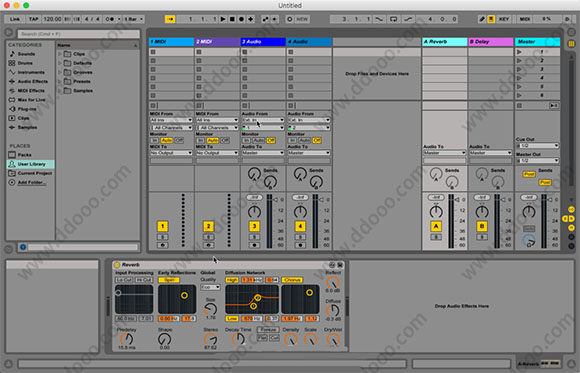Screen dimensions: 580x373
Task: Click the Session Record button
Action: pyautogui.click(x=289, y=19)
